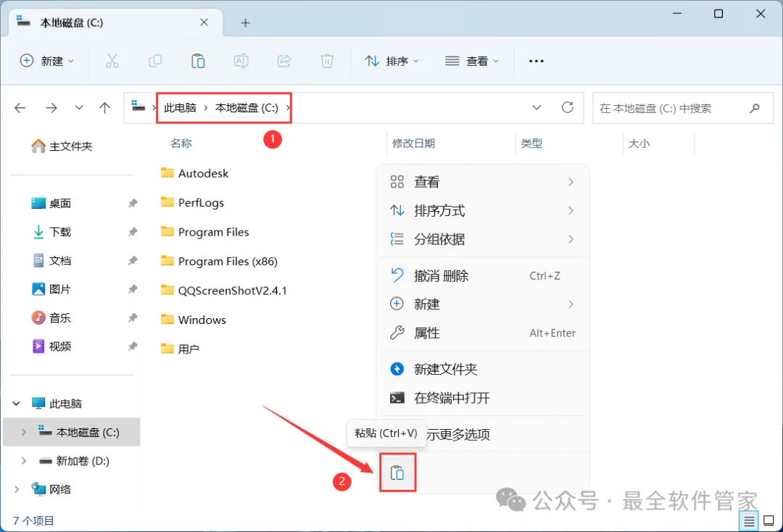Screen dimensions: 783x532
Task: Open the 查看 dropdown in toolbar
Action: (472, 61)
